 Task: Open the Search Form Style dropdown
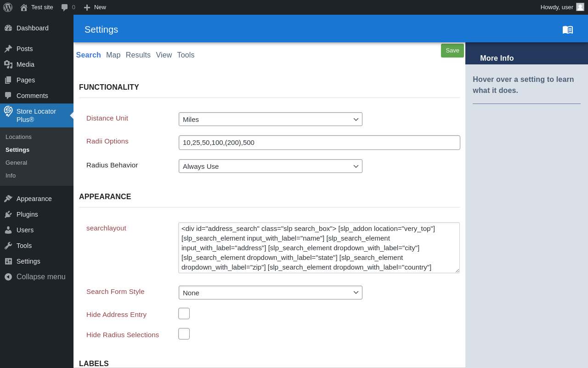271,293
